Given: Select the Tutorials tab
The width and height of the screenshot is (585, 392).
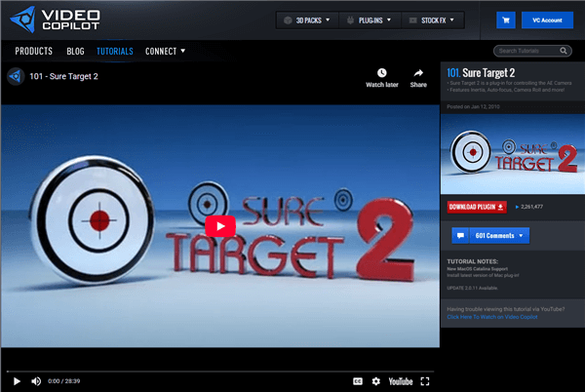Looking at the screenshot, I should pyautogui.click(x=115, y=51).
